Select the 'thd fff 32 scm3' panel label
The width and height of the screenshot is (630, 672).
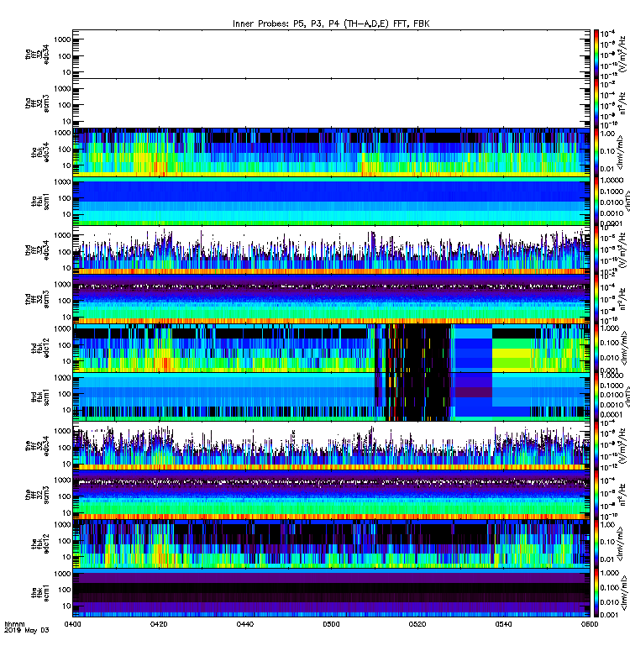pos(37,299)
